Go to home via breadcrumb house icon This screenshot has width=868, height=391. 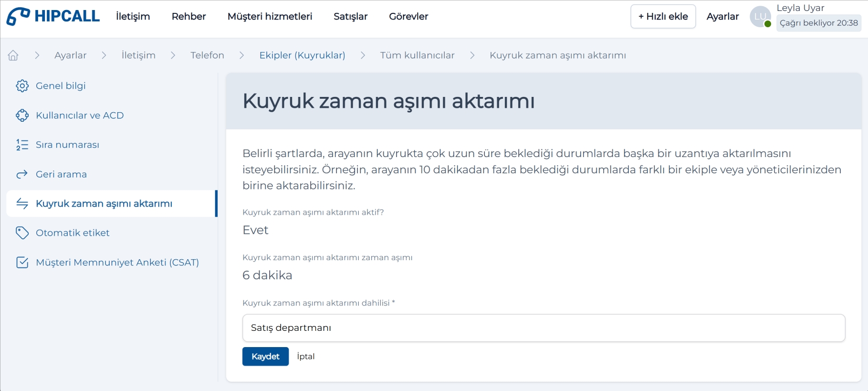(13, 55)
